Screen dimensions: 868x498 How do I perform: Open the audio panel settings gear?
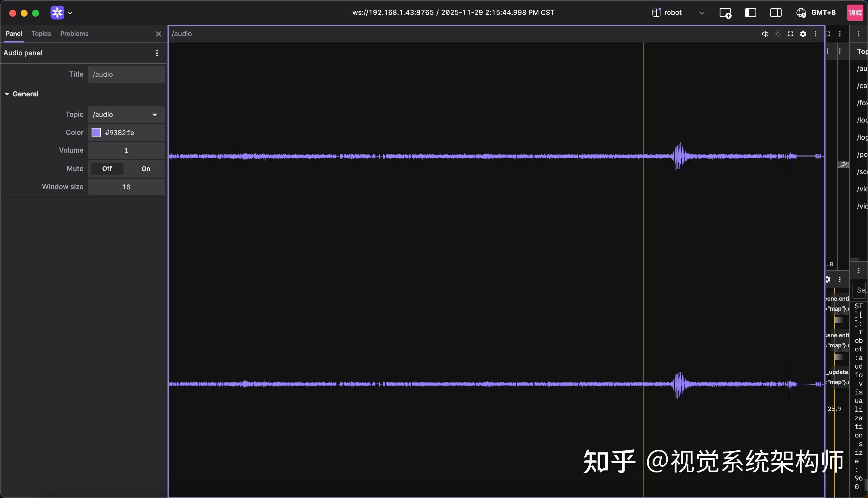803,34
